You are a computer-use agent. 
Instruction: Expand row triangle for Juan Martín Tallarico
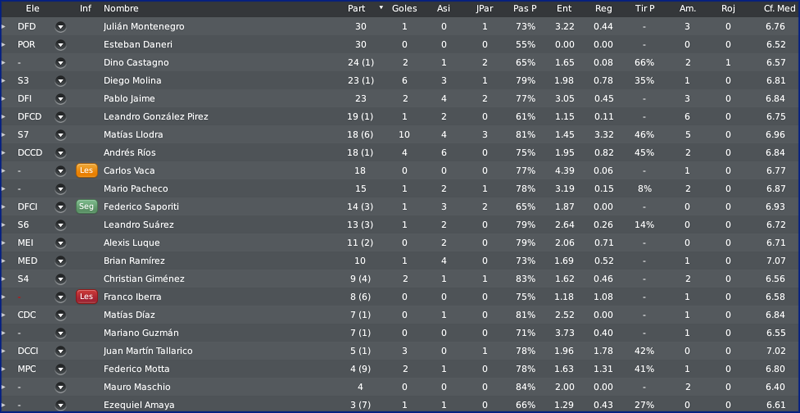click(x=3, y=351)
